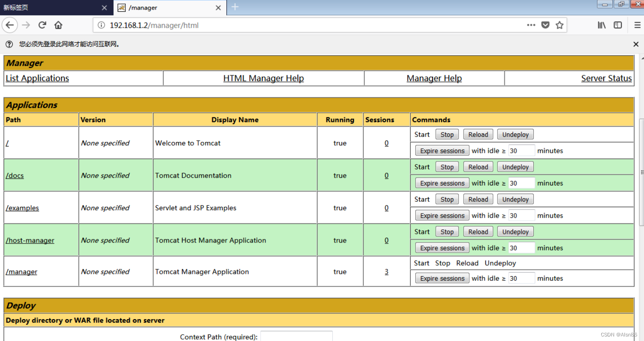Stop the root / application

[447, 135]
